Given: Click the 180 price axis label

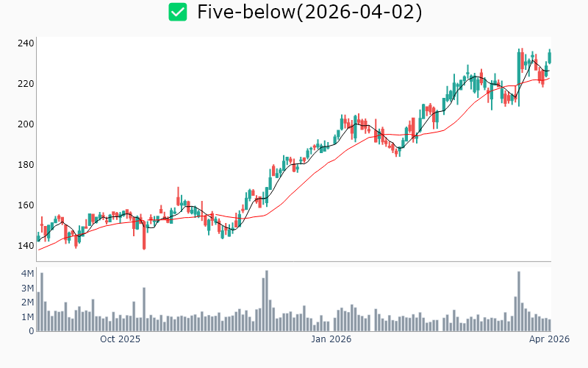Looking at the screenshot, I should click(26, 165).
